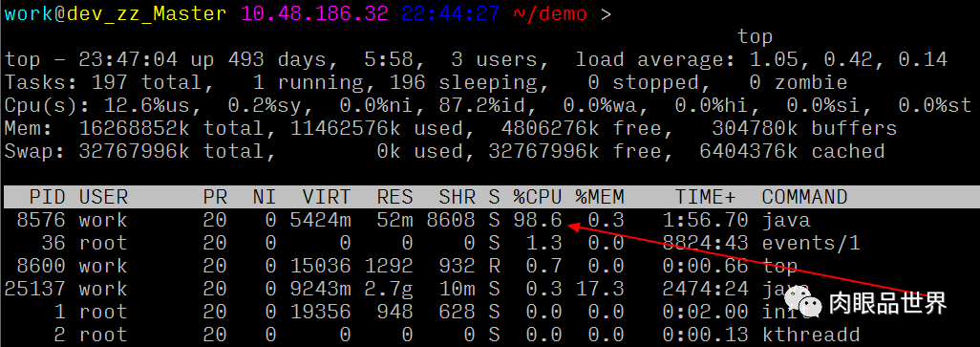Click the RES column header
Viewport: 980px width, 347px height.
(x=395, y=197)
